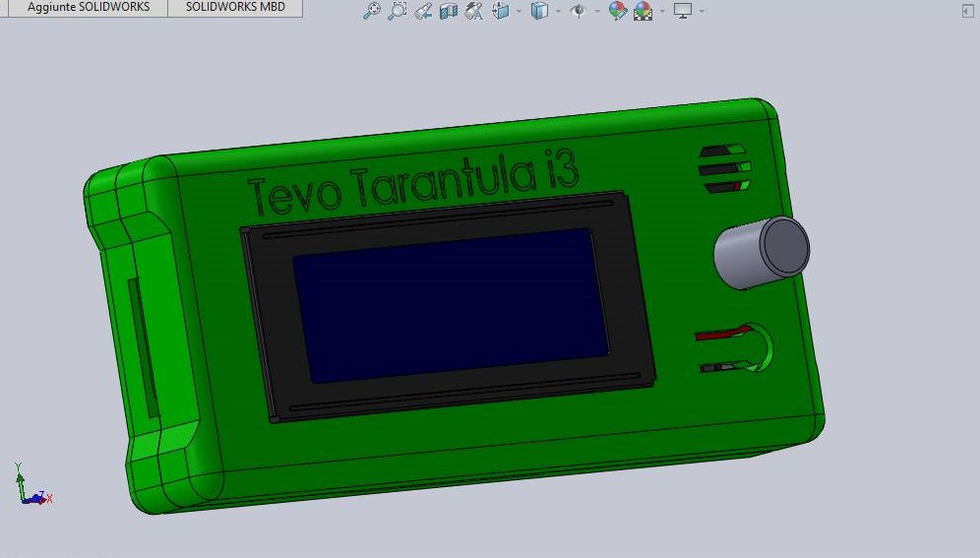Click the Edit Appearance icon
Screen dimensions: 980x558
tap(618, 11)
